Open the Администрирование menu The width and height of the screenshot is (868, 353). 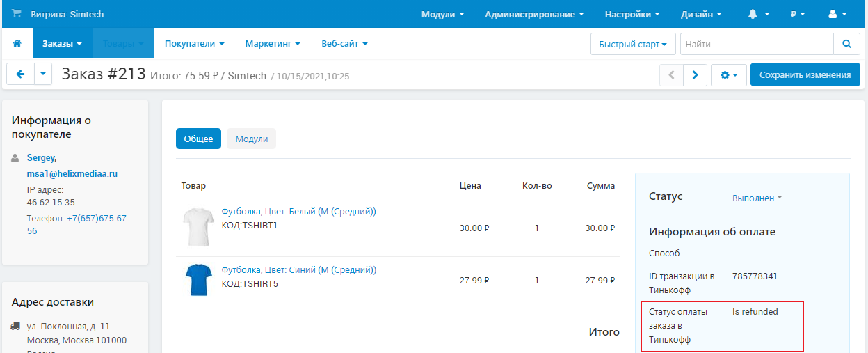[x=534, y=14]
